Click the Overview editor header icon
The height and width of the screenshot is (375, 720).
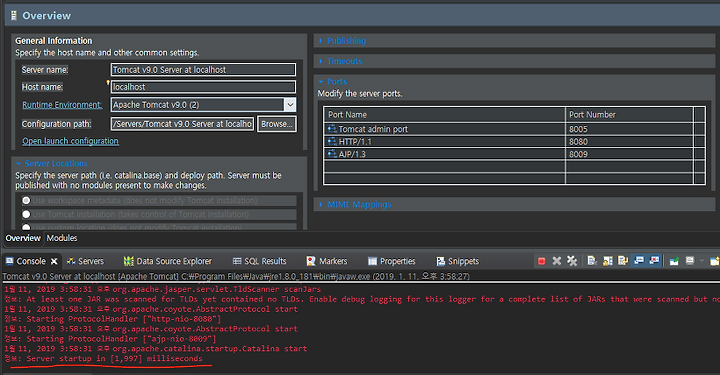14,16
